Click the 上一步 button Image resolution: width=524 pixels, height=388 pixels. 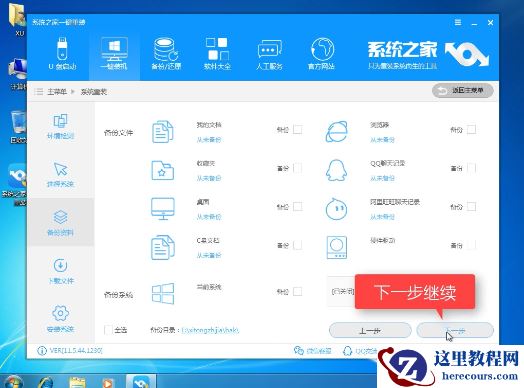coord(370,330)
